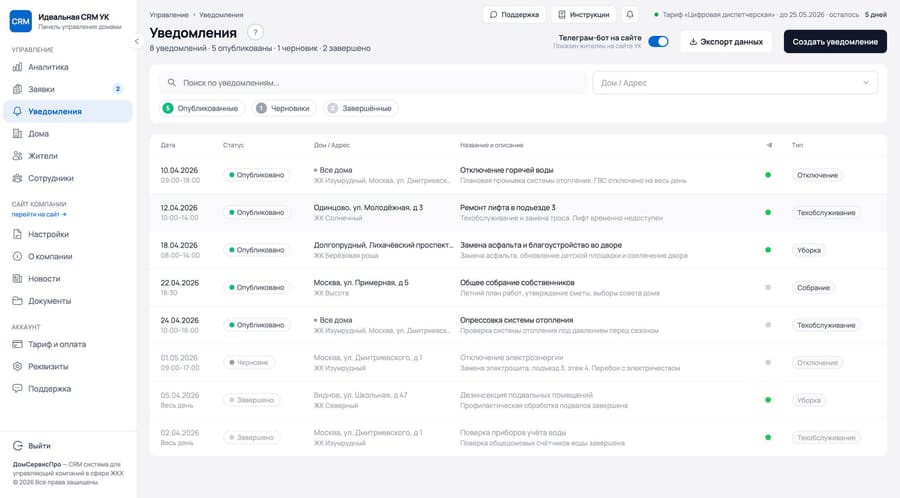Click the Поддержка button in top bar
Viewport: 900px width, 498px height.
(514, 14)
